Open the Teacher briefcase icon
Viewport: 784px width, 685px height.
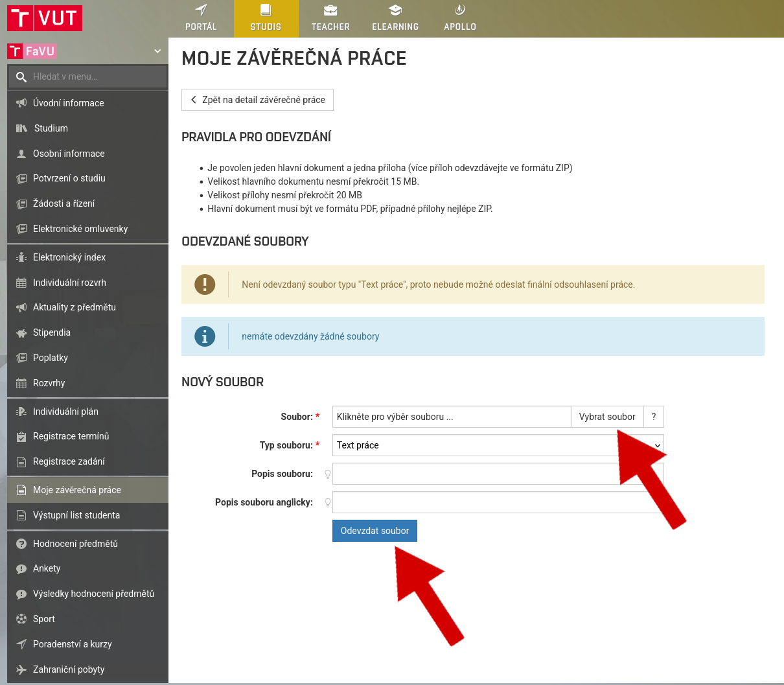[x=330, y=10]
